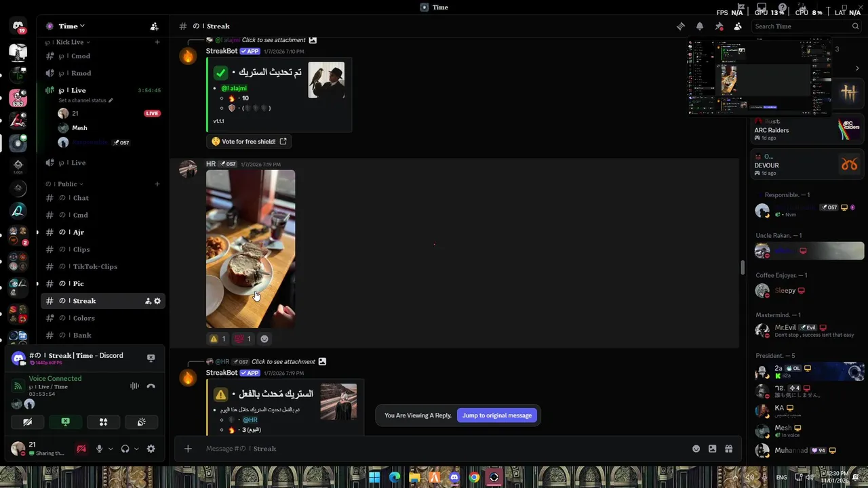
Task: Turn on camera button
Action: 28,422
